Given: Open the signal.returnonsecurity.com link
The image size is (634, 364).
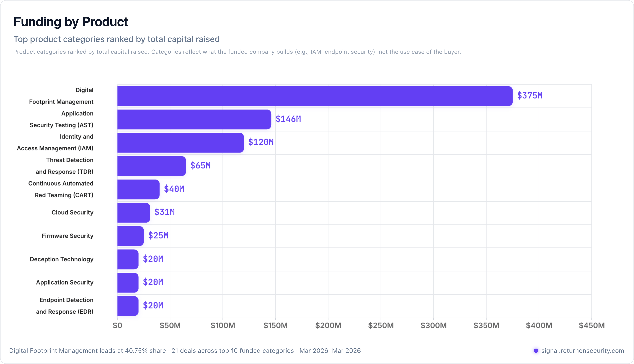Looking at the screenshot, I should [x=583, y=351].
